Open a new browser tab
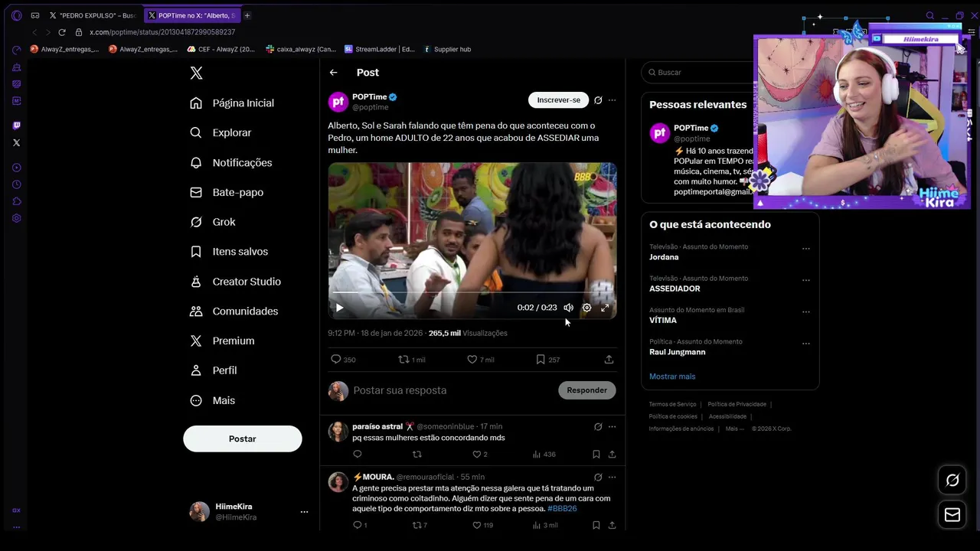 click(x=247, y=15)
